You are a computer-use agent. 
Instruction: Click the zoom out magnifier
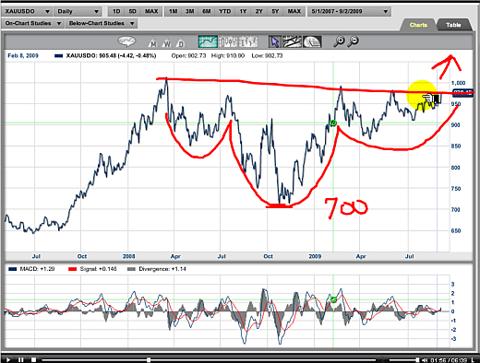[x=353, y=41]
